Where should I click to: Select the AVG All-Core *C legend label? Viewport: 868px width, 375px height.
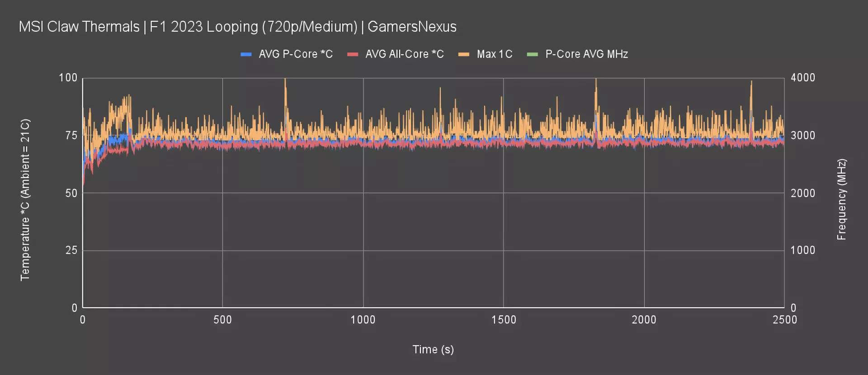pyautogui.click(x=405, y=54)
